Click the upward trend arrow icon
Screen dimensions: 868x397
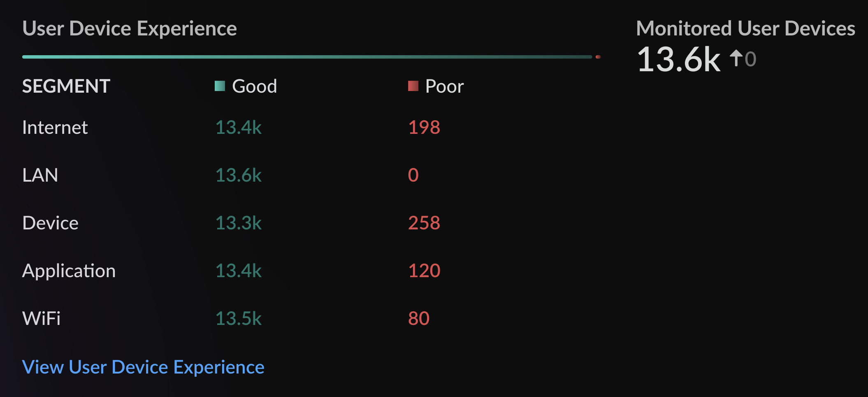tap(736, 58)
